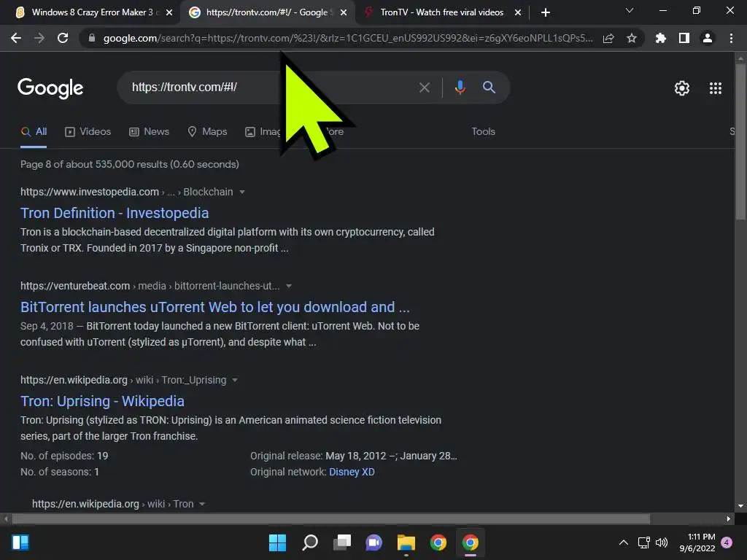Select the results count text
Viewport: 747px width, 560px height.
click(130, 164)
